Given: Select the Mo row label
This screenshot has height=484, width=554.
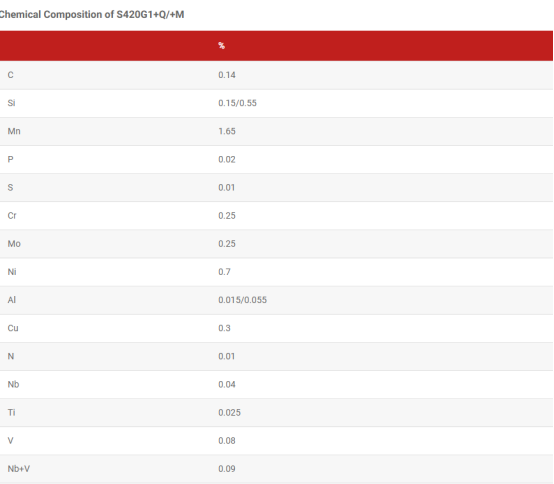Looking at the screenshot, I should [14, 244].
